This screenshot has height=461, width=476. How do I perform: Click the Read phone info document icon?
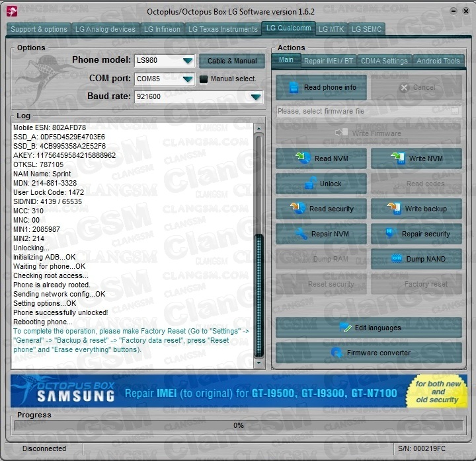294,88
